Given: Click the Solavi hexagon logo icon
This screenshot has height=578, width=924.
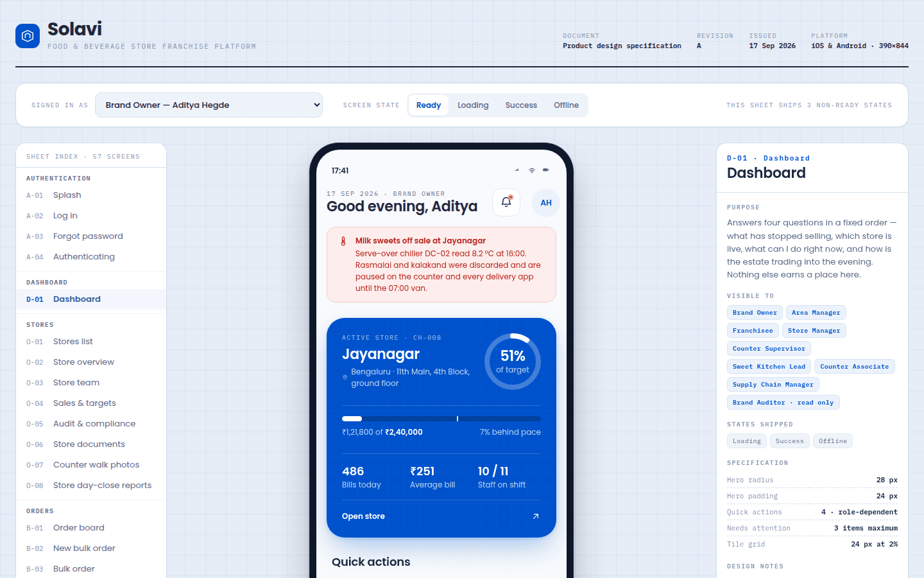Looking at the screenshot, I should pyautogui.click(x=28, y=36).
